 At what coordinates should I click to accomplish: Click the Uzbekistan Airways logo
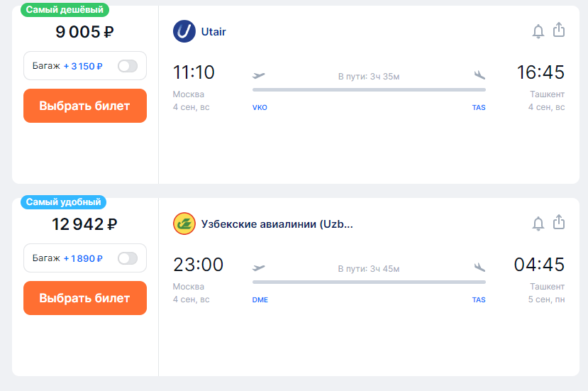click(184, 224)
